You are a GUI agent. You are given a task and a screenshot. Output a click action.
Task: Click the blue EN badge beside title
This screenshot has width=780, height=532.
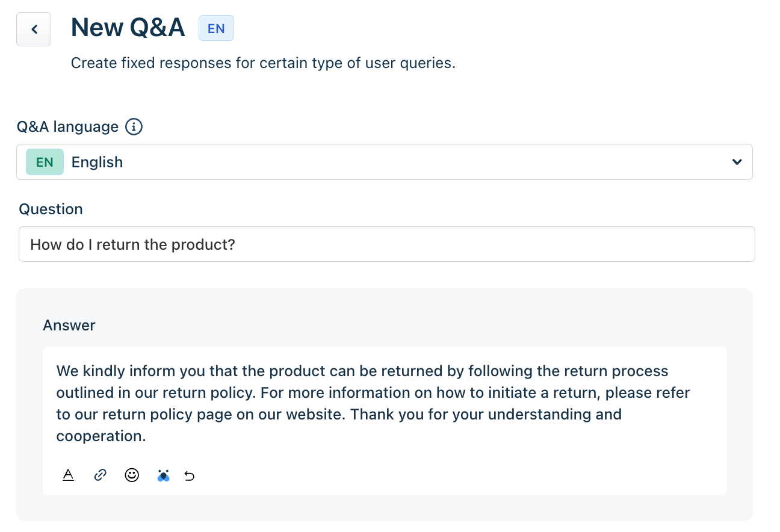click(216, 28)
